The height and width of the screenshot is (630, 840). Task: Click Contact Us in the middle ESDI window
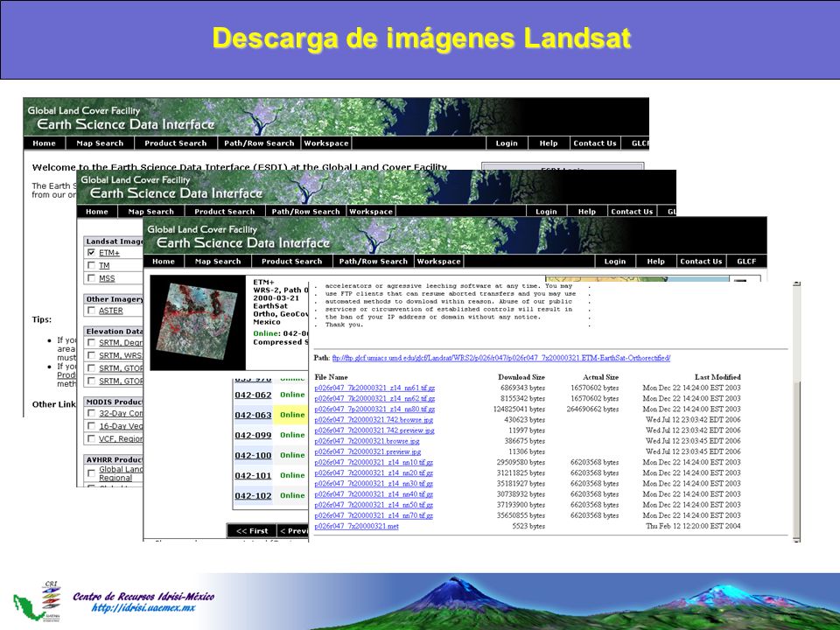click(x=632, y=212)
